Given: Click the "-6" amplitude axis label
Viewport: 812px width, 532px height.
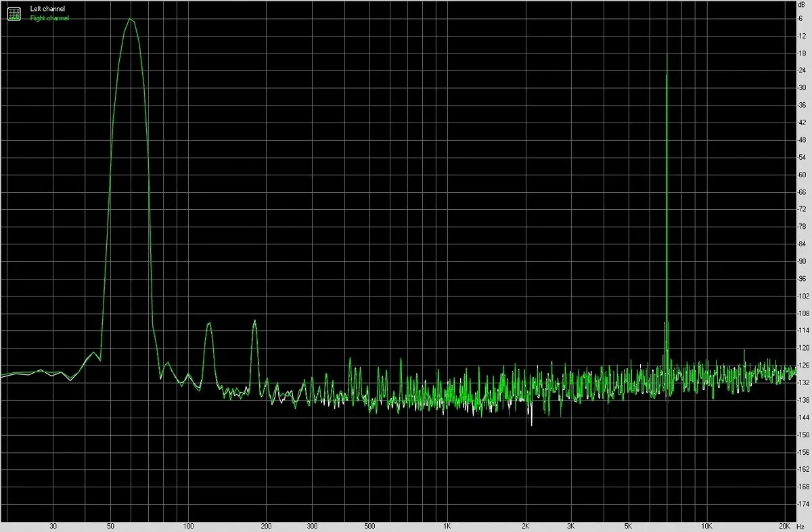Looking at the screenshot, I should coord(800,18).
